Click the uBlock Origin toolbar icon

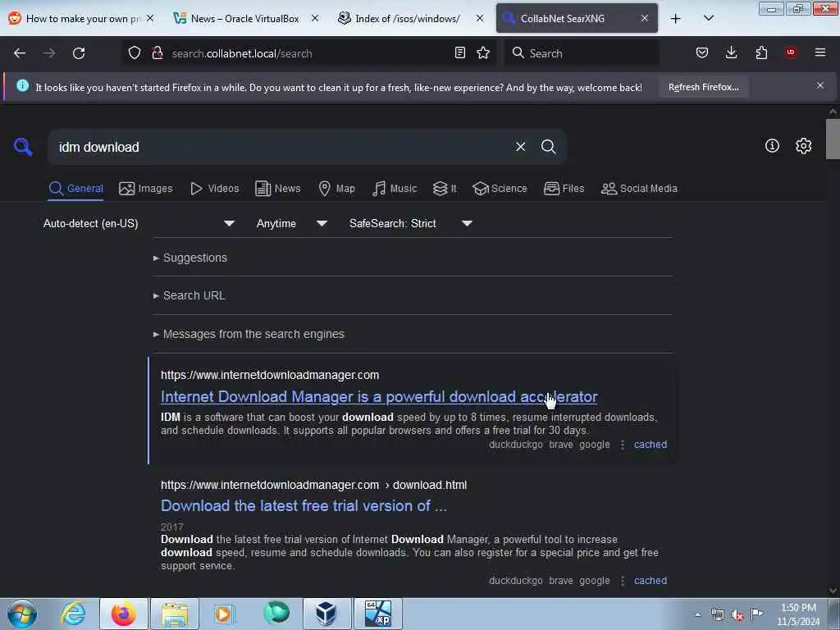(x=791, y=52)
